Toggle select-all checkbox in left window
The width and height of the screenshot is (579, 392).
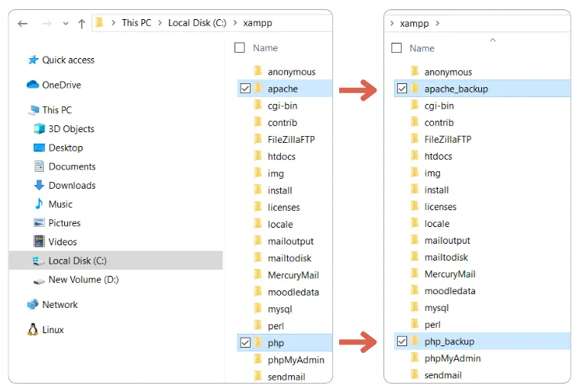point(240,47)
